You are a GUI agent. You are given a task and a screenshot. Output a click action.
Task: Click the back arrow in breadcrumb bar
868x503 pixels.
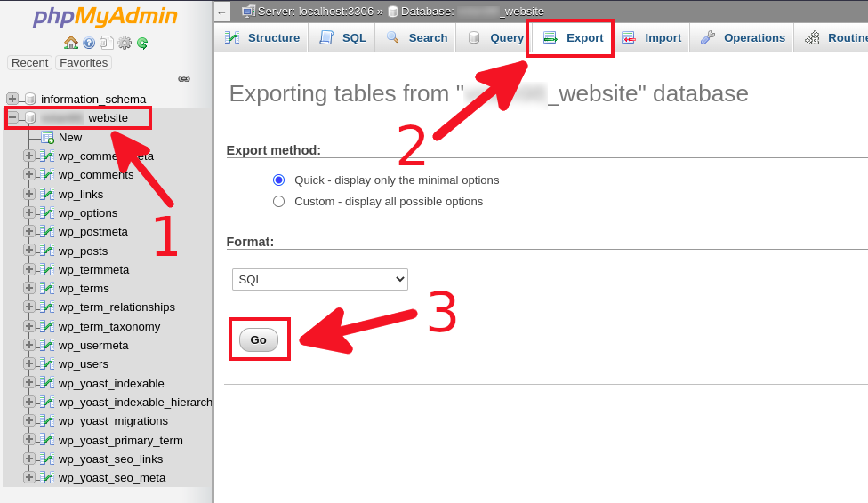[x=222, y=12]
